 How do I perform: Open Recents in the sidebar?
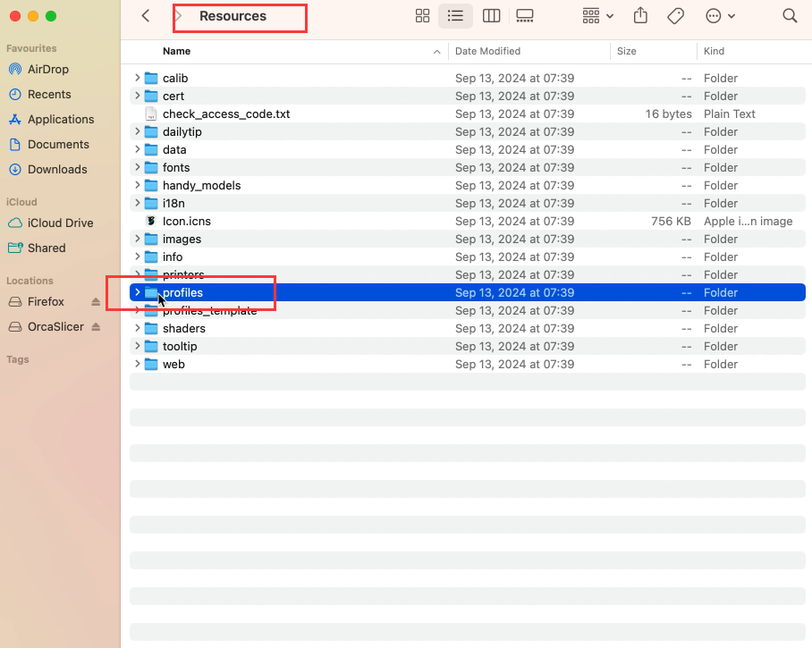[x=40, y=94]
